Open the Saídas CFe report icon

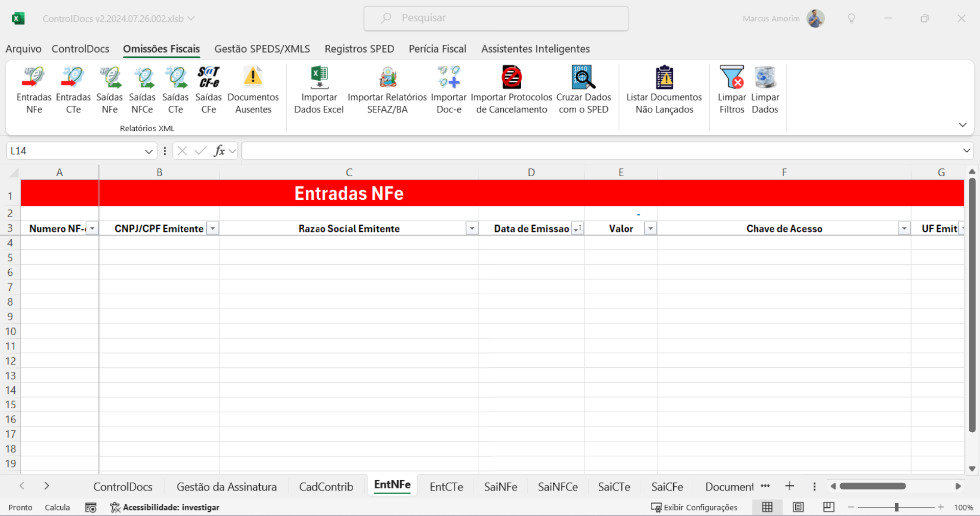(208, 78)
